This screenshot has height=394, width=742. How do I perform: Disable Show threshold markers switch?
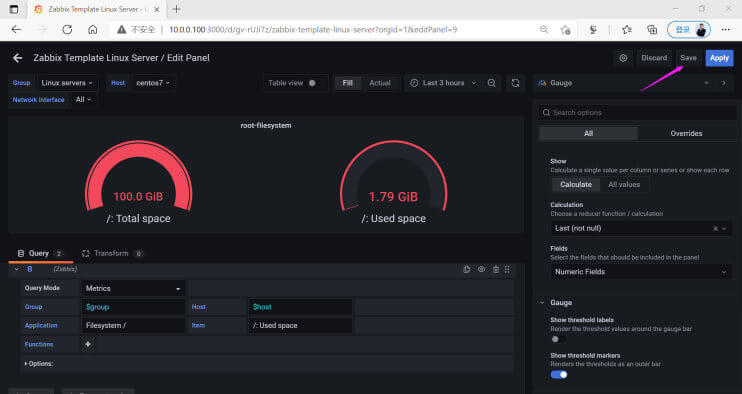(x=559, y=375)
